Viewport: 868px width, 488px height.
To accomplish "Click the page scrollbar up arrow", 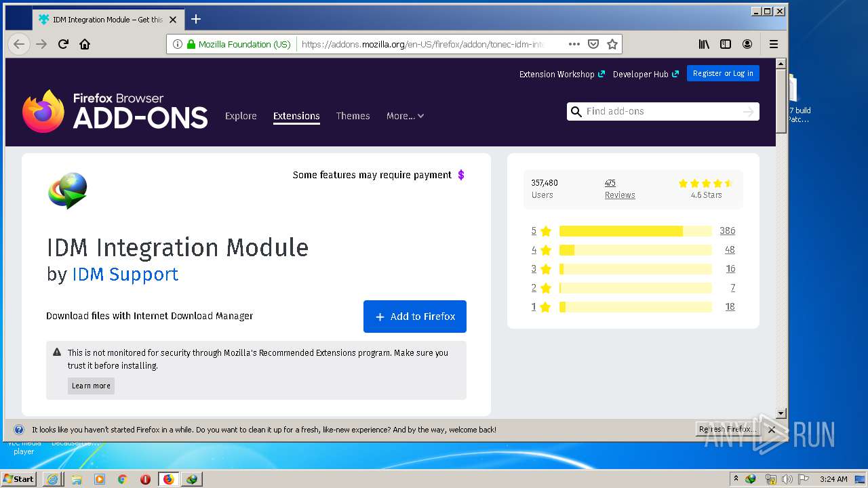I will click(x=781, y=63).
